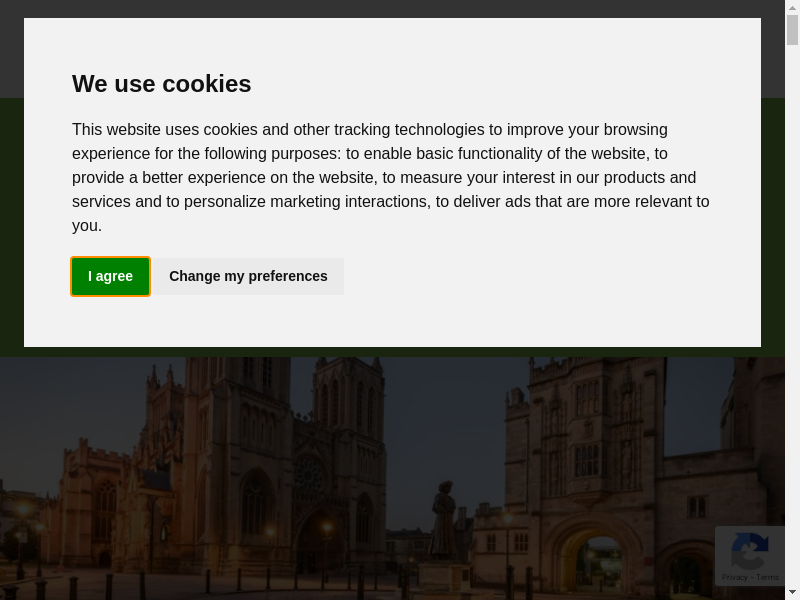
Task: Click the cookie notice description paragraph
Action: click(x=390, y=177)
